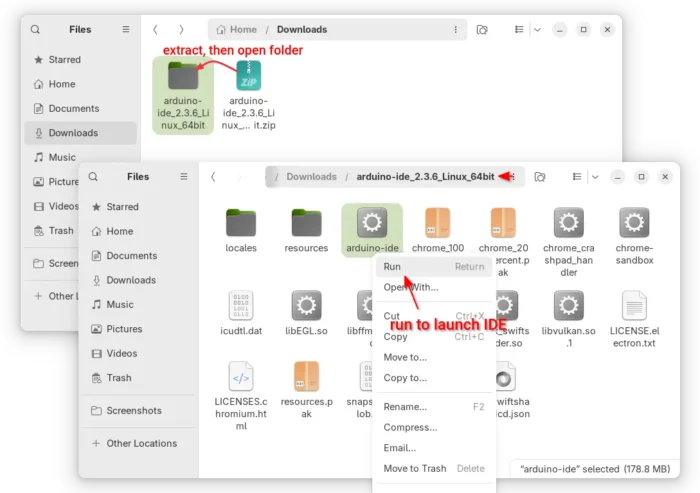Click Downloads in the front window path bar
This screenshot has height=493, width=700.
tap(311, 177)
